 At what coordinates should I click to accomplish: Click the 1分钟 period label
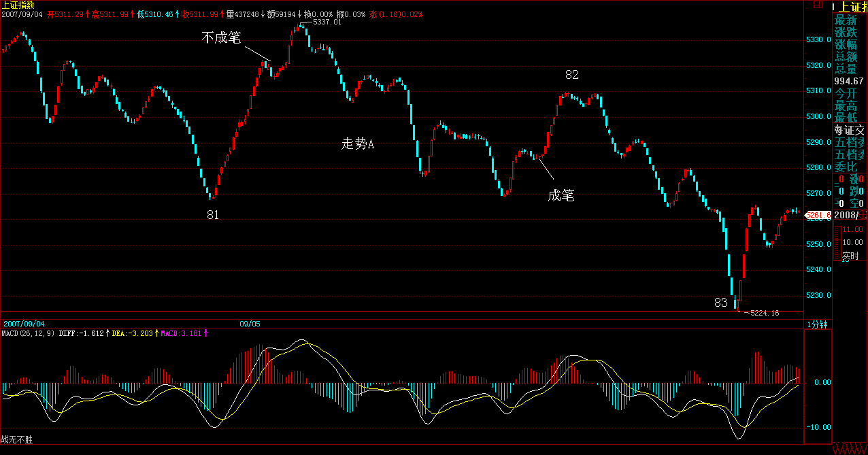[817, 324]
